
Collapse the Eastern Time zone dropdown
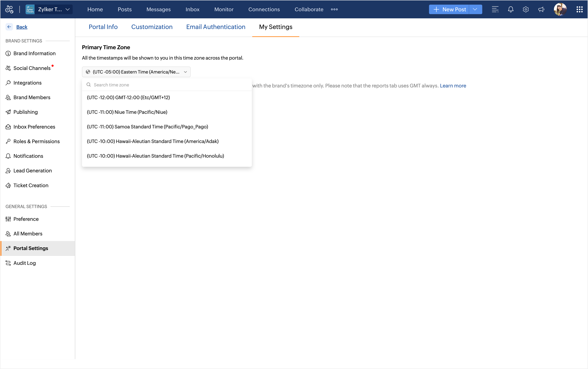[136, 72]
